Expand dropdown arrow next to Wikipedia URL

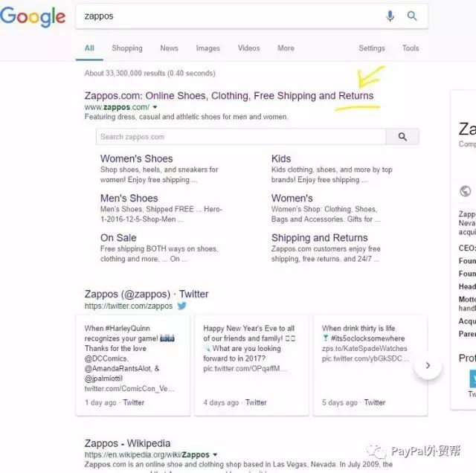[x=215, y=454]
